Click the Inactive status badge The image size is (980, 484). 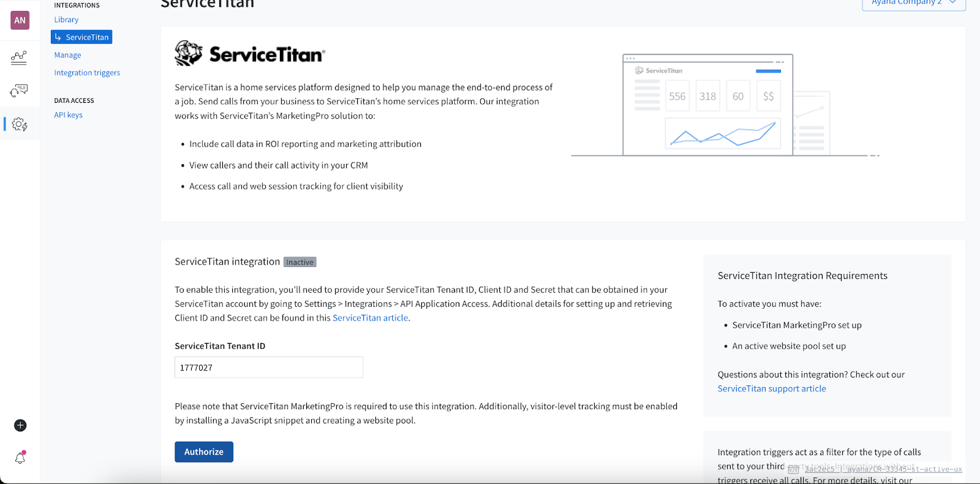tap(300, 262)
